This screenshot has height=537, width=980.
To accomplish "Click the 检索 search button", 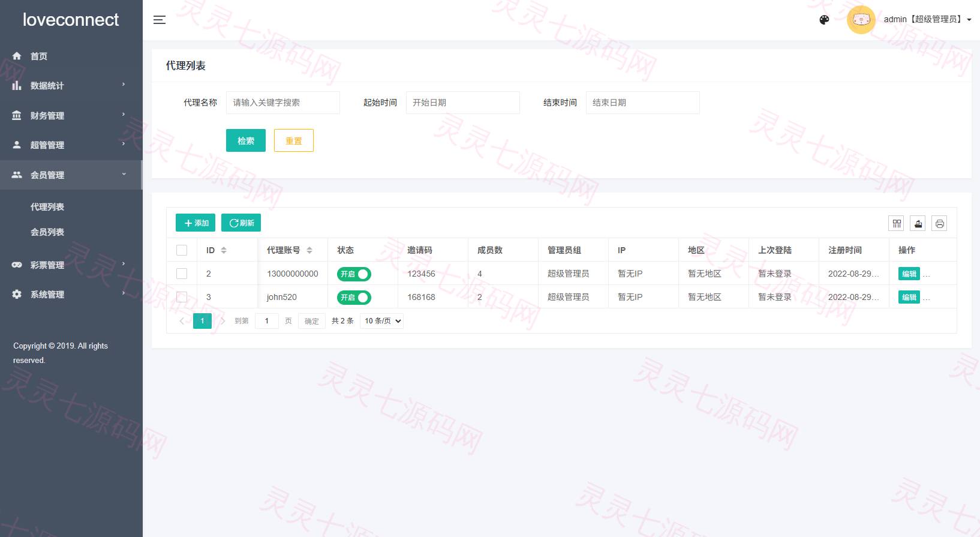I will (246, 140).
